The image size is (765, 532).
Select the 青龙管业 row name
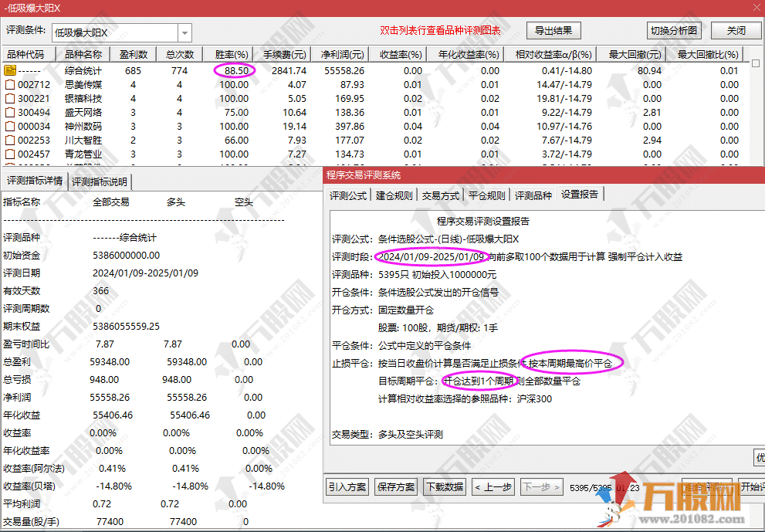tap(83, 154)
